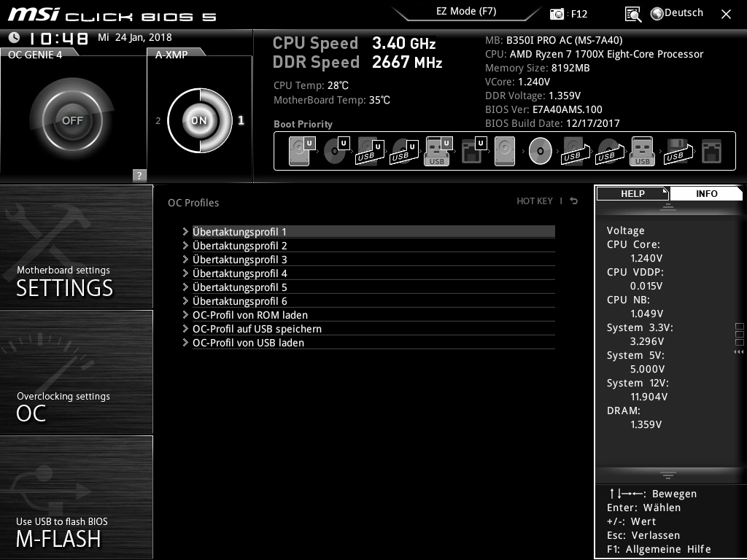Select the legacy USB CD/DVD boot icon
This screenshot has height=560, width=747.
[610, 152]
